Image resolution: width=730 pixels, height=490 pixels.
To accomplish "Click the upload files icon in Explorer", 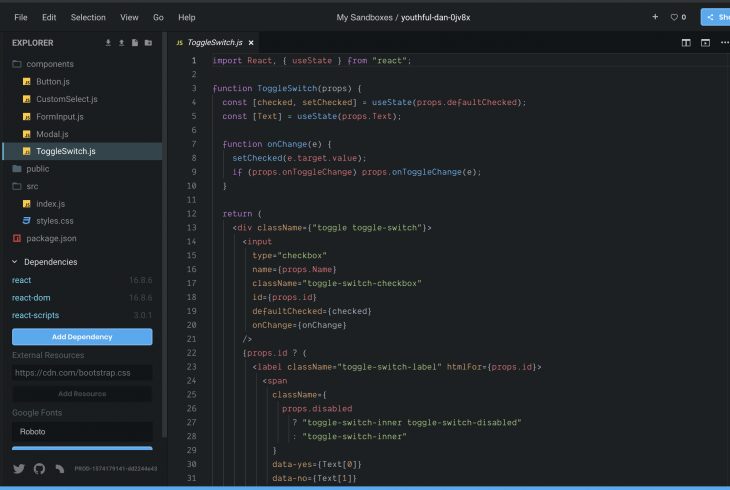I will click(122, 43).
